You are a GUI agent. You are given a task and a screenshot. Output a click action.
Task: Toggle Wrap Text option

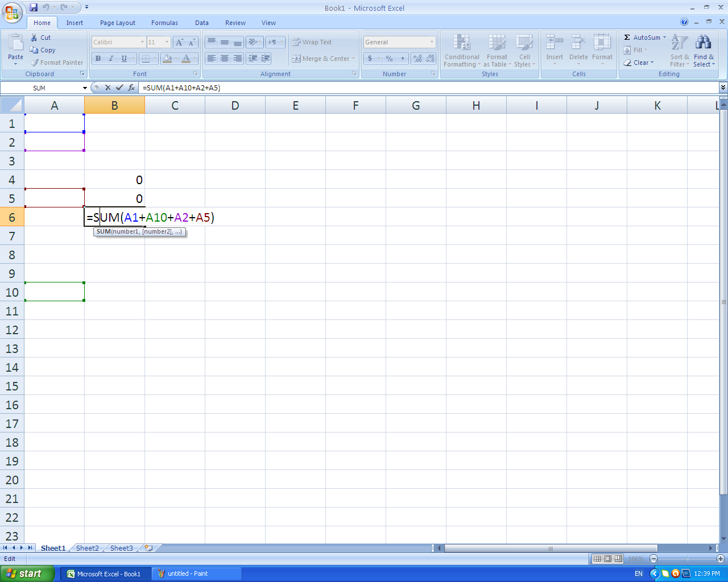coord(311,42)
